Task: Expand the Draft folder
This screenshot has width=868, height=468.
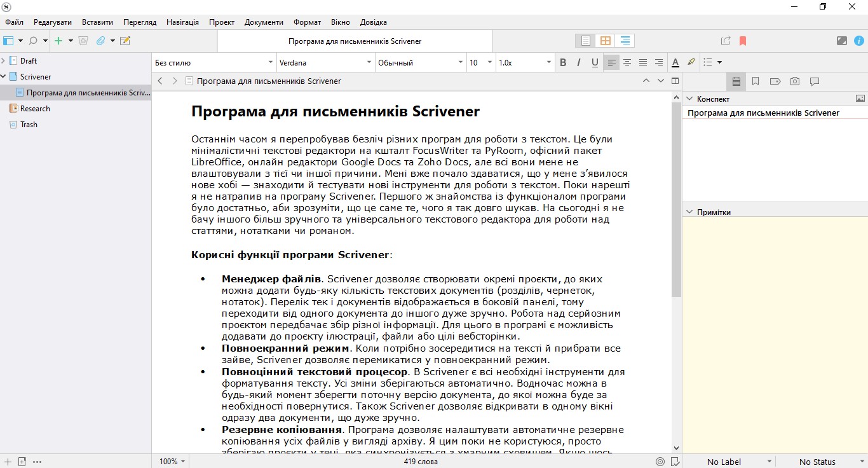Action: 4,60
